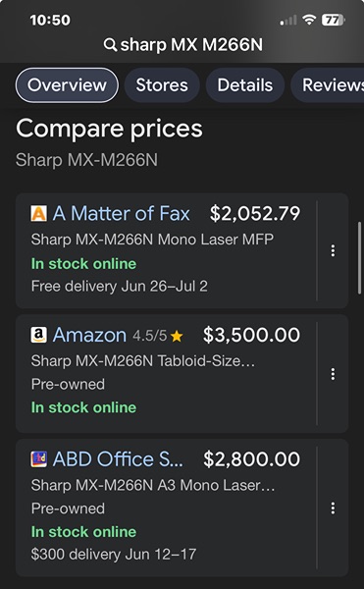Click the page scrollbar thumb
Image resolution: width=364 pixels, height=589 pixels.
359,257
